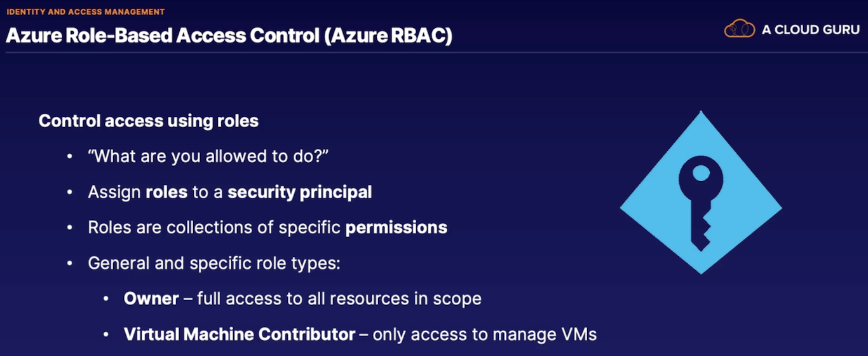Click the bold word "roles"
This screenshot has height=356, width=868.
click(166, 192)
